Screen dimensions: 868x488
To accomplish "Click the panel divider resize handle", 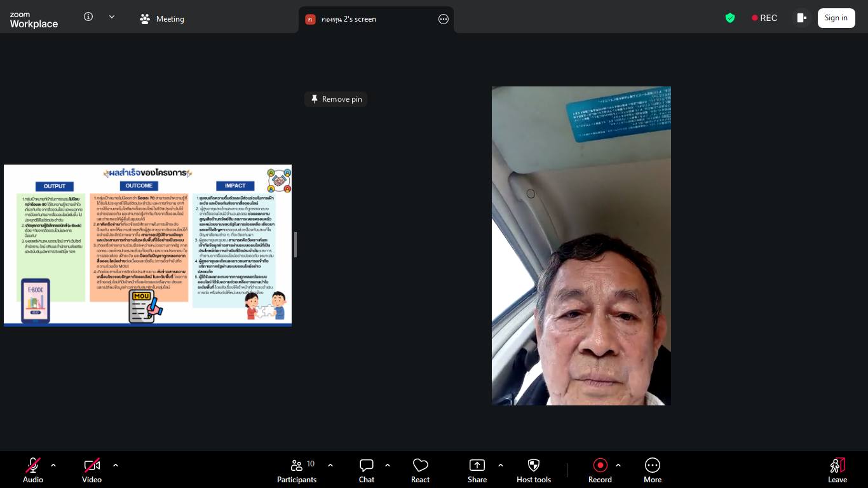I will pos(295,245).
